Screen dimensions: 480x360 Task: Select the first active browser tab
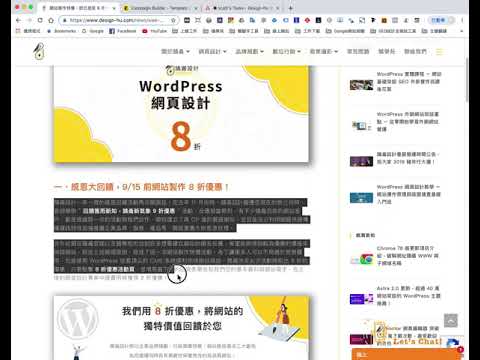click(x=79, y=8)
